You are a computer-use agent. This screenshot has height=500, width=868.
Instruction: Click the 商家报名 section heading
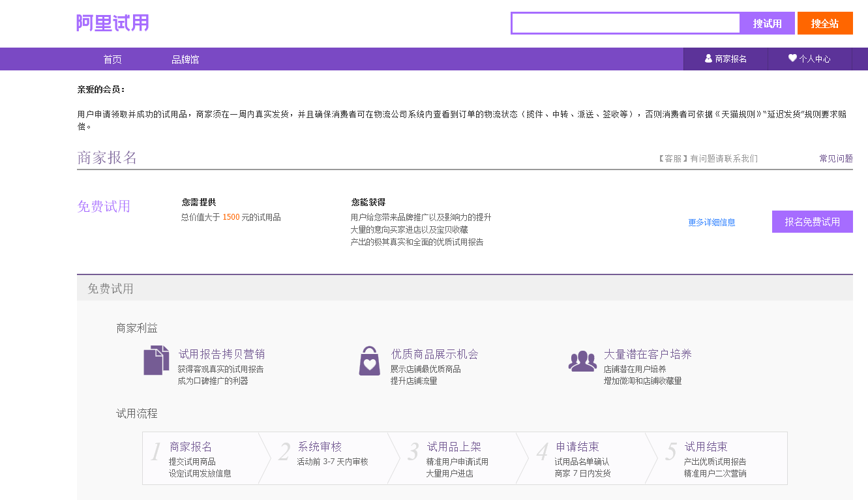pos(107,158)
